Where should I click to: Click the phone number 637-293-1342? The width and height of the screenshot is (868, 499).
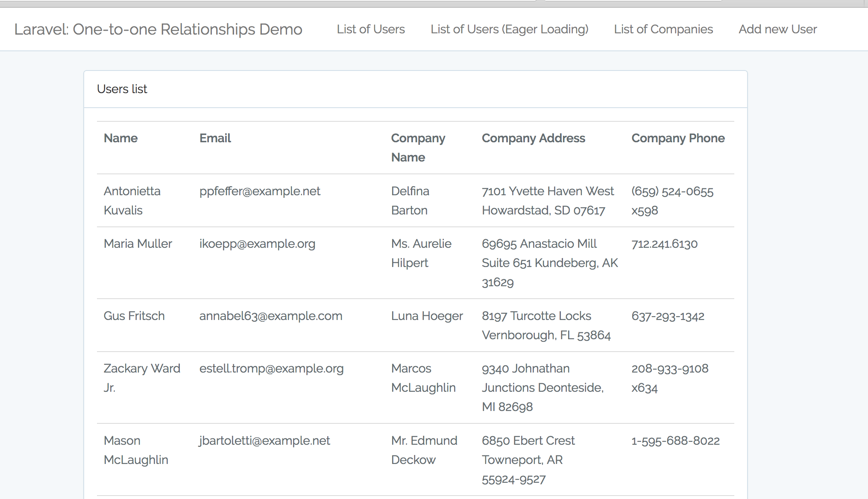[x=668, y=317]
